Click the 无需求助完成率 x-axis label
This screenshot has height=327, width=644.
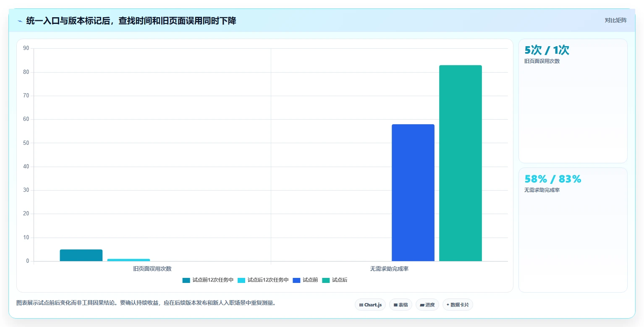(389, 269)
